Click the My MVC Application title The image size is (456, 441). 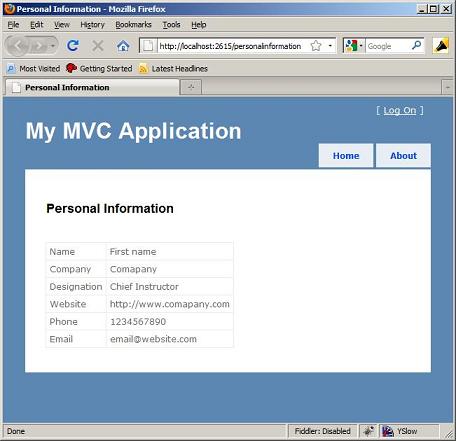(134, 131)
